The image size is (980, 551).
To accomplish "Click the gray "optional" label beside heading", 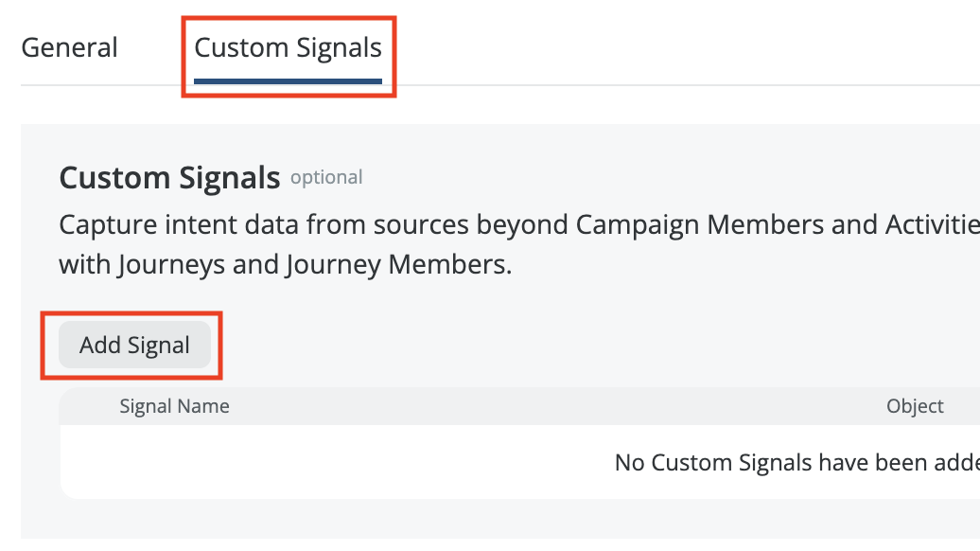I will click(326, 177).
